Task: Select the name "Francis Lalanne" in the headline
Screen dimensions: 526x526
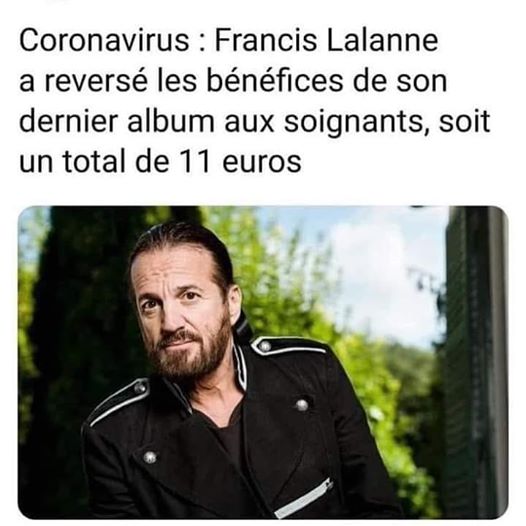Action: [326, 41]
